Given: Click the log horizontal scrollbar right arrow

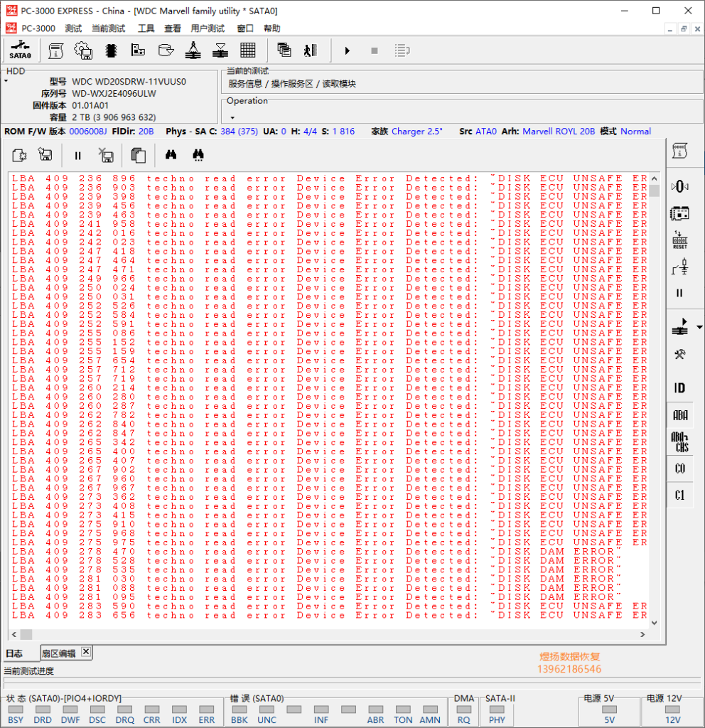Looking at the screenshot, I should 642,634.
